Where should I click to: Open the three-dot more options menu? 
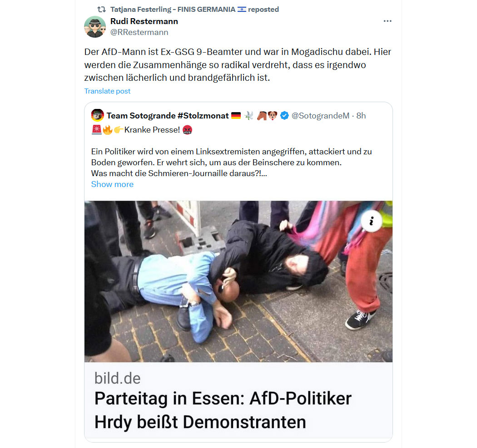(x=387, y=21)
